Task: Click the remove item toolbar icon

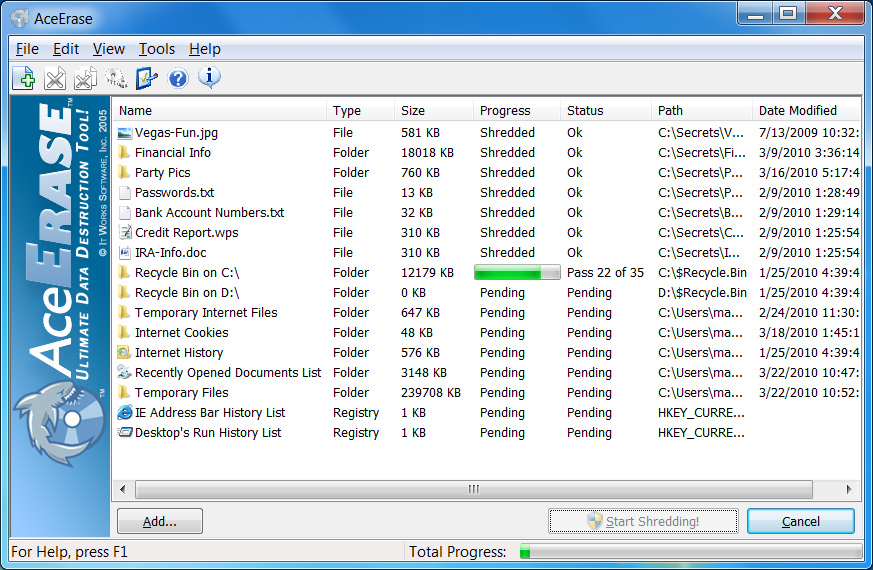Action: pos(55,78)
